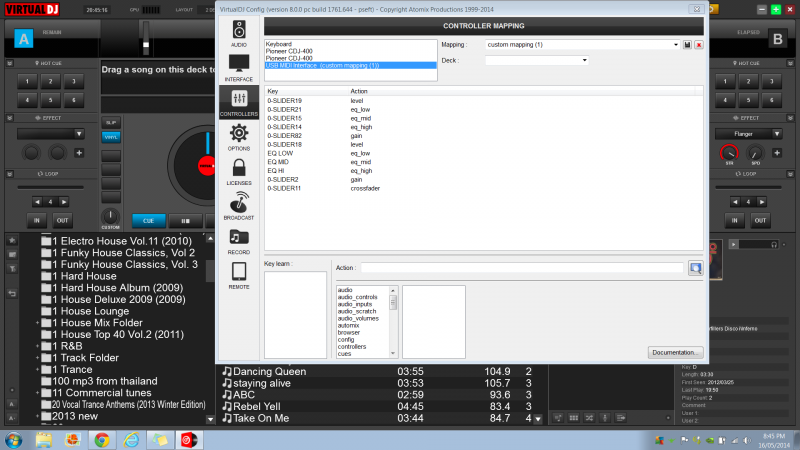Expand the 11 Commercial tunes folder
Screen dimensions: 800x450
point(37,393)
